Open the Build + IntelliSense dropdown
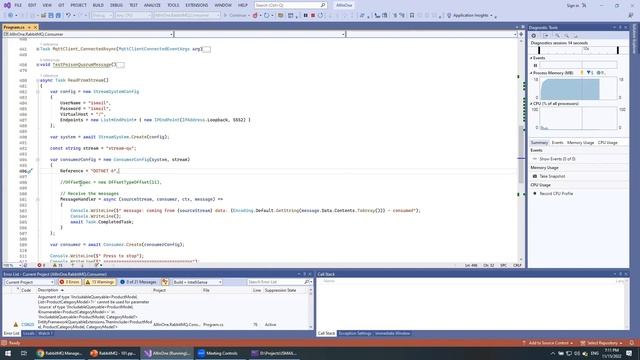640x360 pixels. click(197, 282)
